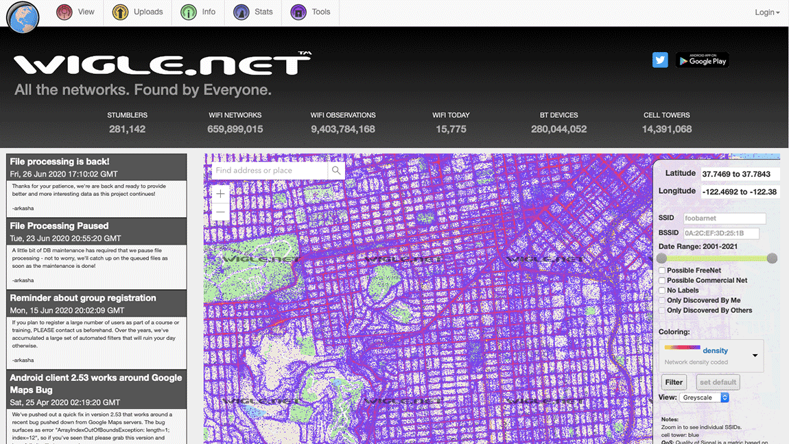
Task: Click the WIFI OBSERVATIONS count 9,403,784,168
Action: coord(343,129)
